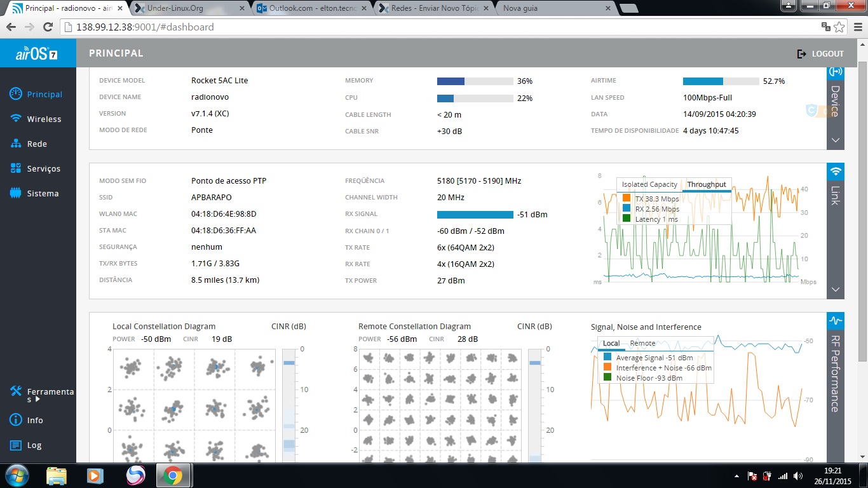
Task: Click the WLAN0 MAC "04:18:D6:4E:98:8D"
Action: click(x=224, y=214)
